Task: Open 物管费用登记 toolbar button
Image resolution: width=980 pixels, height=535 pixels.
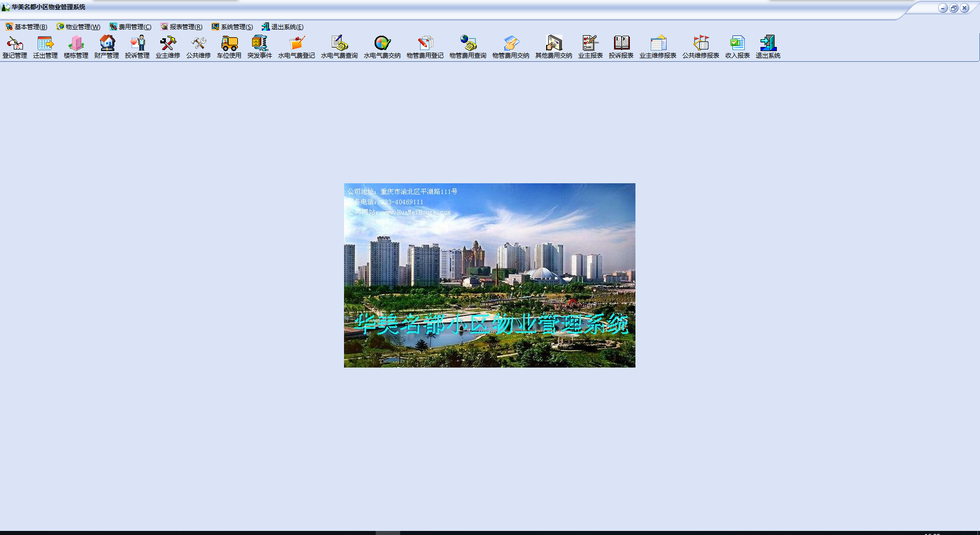Action: coord(425,47)
